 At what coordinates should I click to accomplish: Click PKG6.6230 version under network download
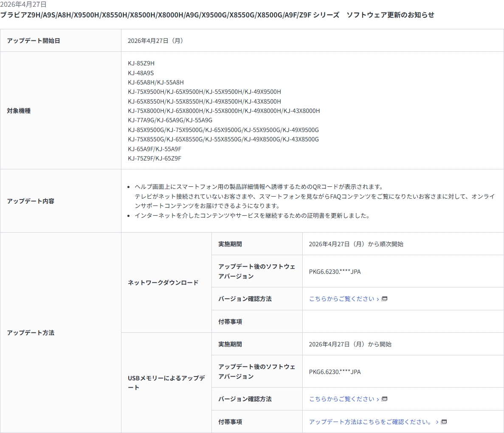[x=335, y=272]
